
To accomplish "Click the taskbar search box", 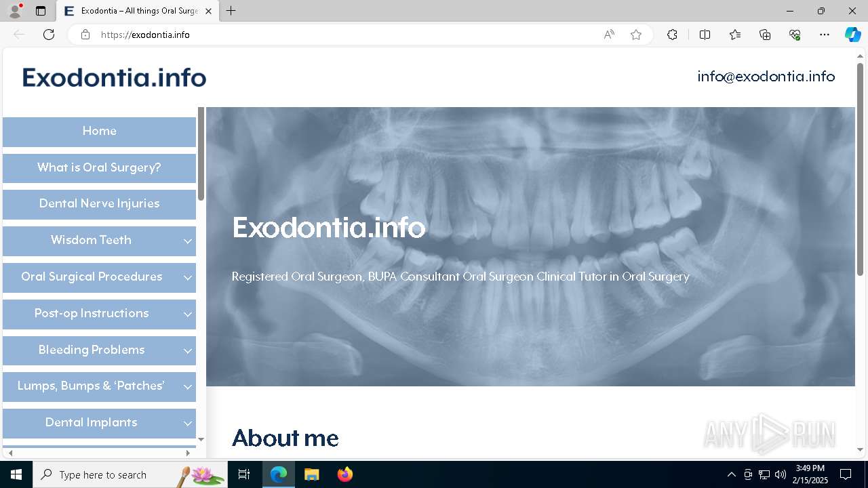I will pyautogui.click(x=130, y=474).
